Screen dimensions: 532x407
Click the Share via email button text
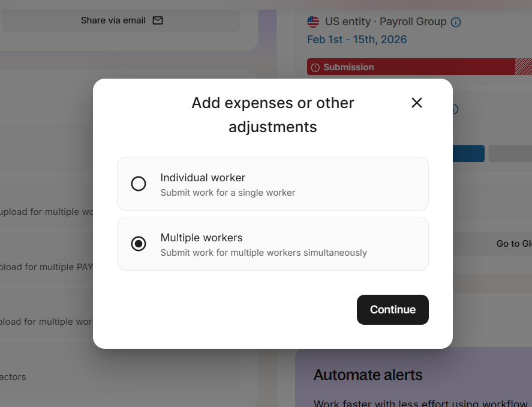(113, 20)
